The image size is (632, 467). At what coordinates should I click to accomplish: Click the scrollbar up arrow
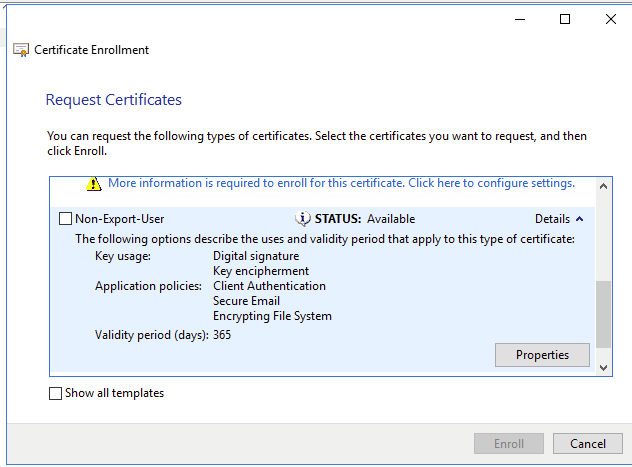tap(603, 186)
